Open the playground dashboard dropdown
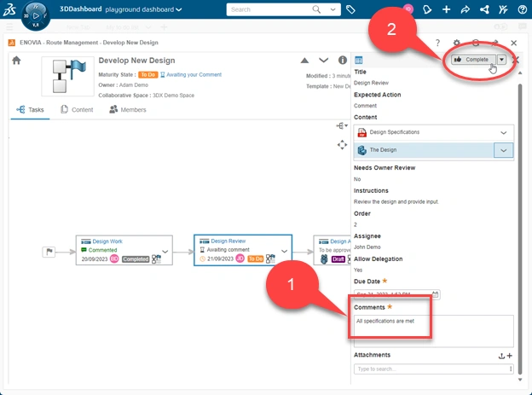 (x=143, y=9)
